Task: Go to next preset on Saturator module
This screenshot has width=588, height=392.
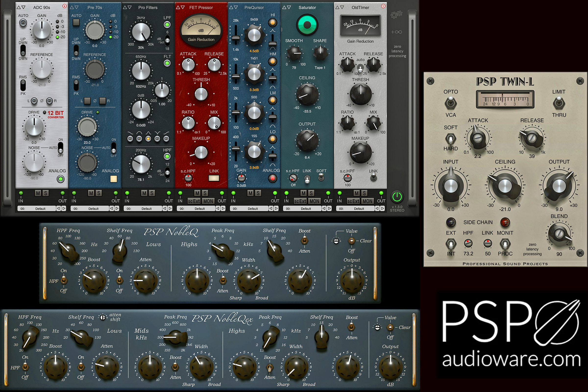Action: pos(329,208)
